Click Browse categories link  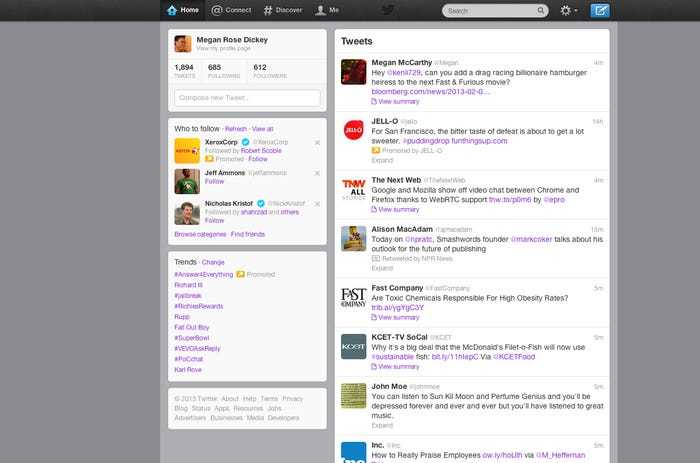click(x=200, y=234)
